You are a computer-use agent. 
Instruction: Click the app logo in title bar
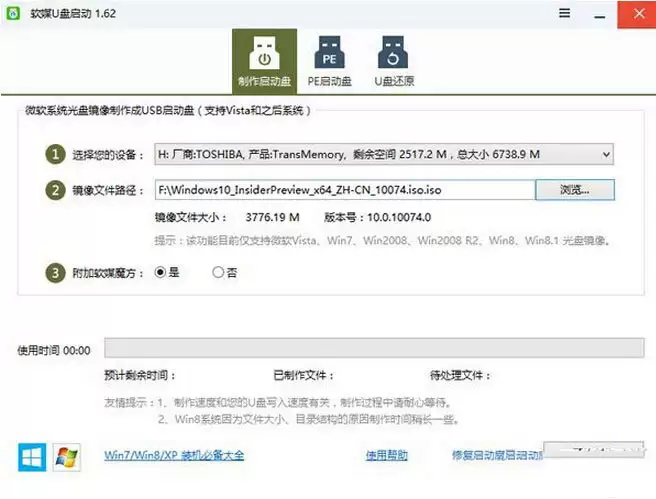[13, 13]
